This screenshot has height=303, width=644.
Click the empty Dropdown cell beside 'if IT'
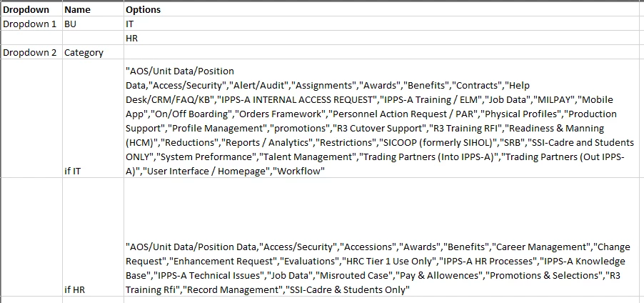(31, 119)
